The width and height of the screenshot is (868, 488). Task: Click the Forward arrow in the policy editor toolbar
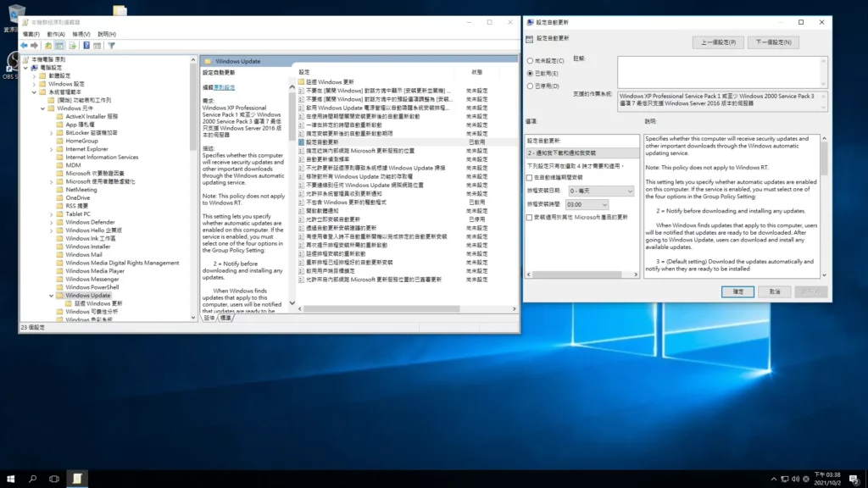[34, 46]
